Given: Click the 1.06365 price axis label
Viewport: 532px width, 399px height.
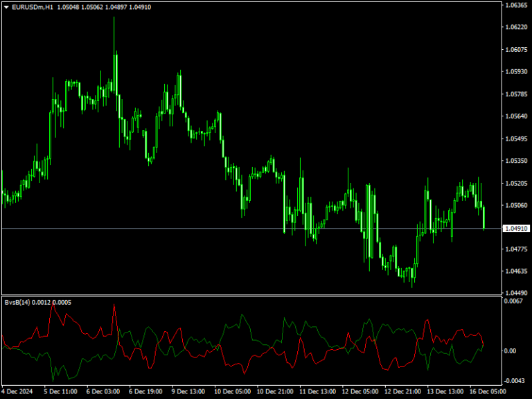Looking at the screenshot, I should [x=516, y=5].
